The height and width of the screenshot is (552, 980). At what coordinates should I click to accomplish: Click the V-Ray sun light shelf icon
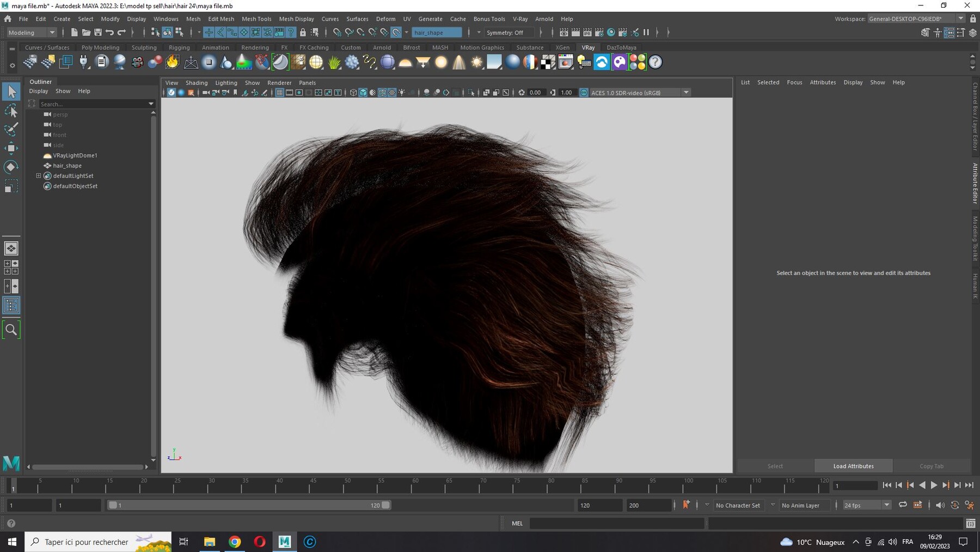click(477, 62)
